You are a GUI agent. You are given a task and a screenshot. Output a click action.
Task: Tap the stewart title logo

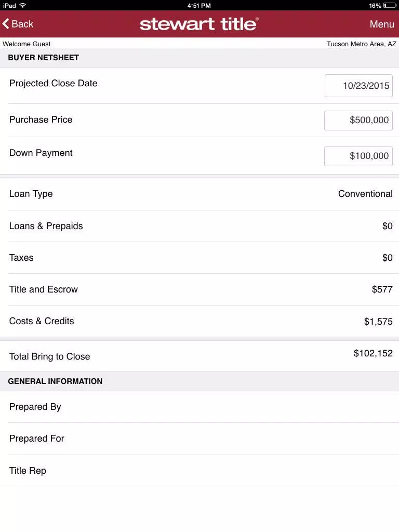click(x=199, y=24)
